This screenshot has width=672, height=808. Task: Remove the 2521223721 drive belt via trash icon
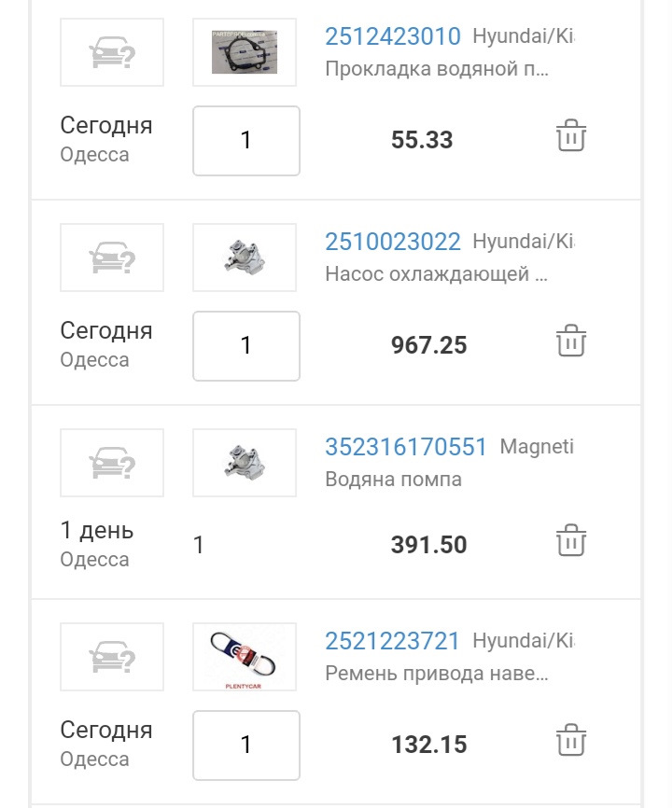pos(570,740)
